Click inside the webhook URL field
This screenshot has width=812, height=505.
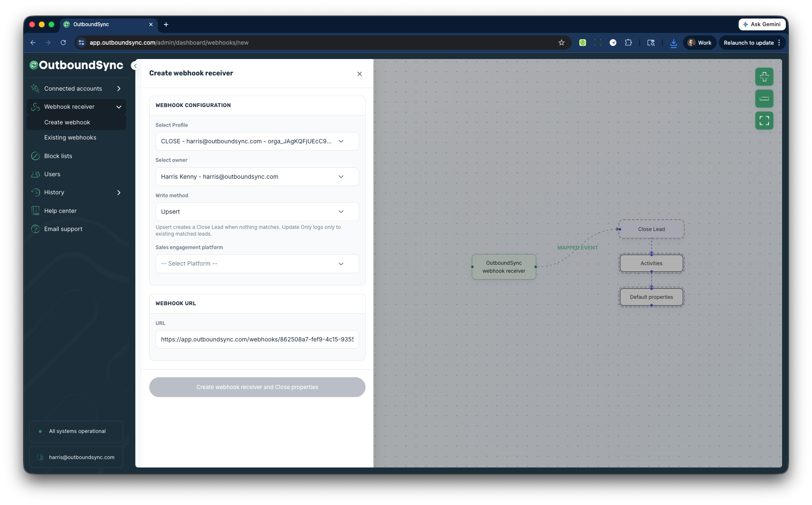(257, 339)
